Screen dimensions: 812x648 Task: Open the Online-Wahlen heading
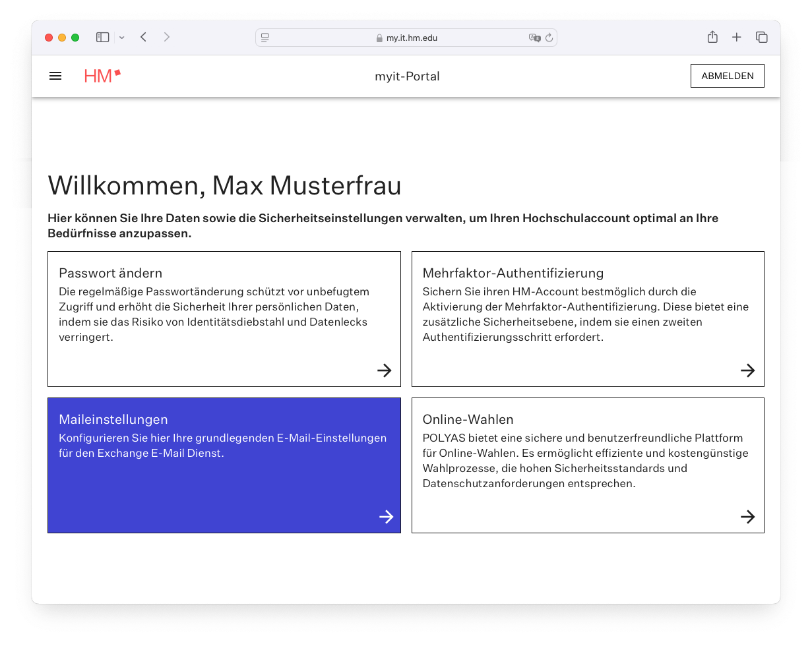tap(468, 419)
